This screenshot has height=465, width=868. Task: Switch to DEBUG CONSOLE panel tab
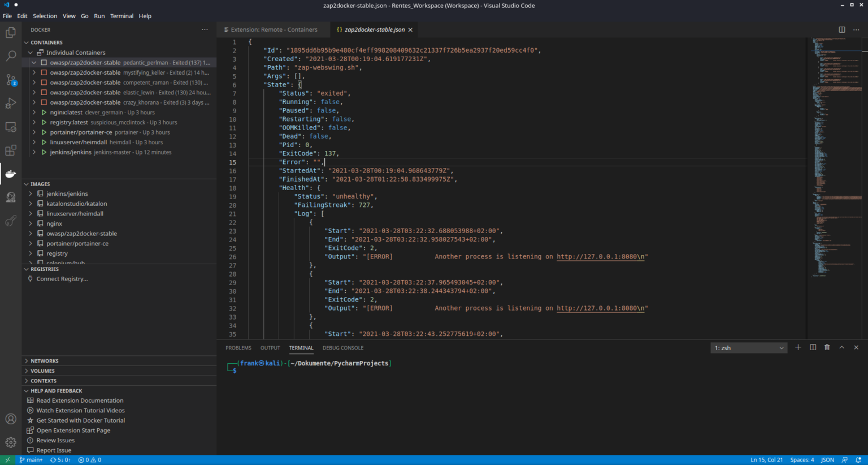(343, 348)
